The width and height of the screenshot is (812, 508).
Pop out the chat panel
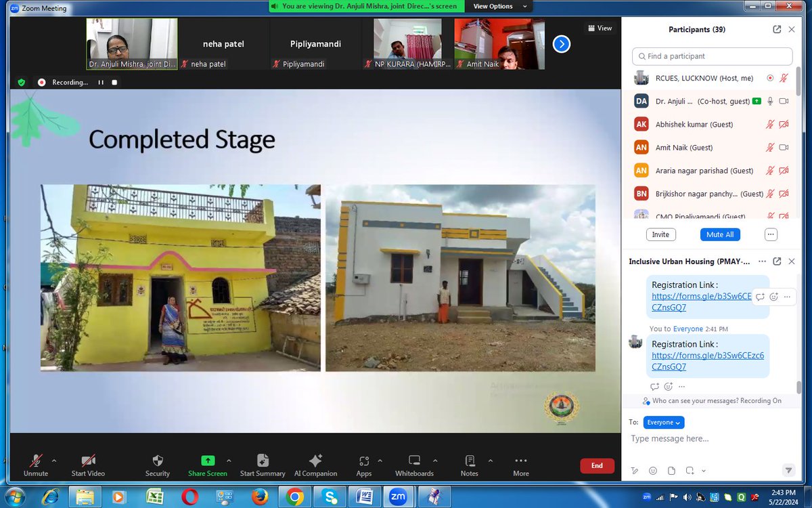click(x=777, y=261)
